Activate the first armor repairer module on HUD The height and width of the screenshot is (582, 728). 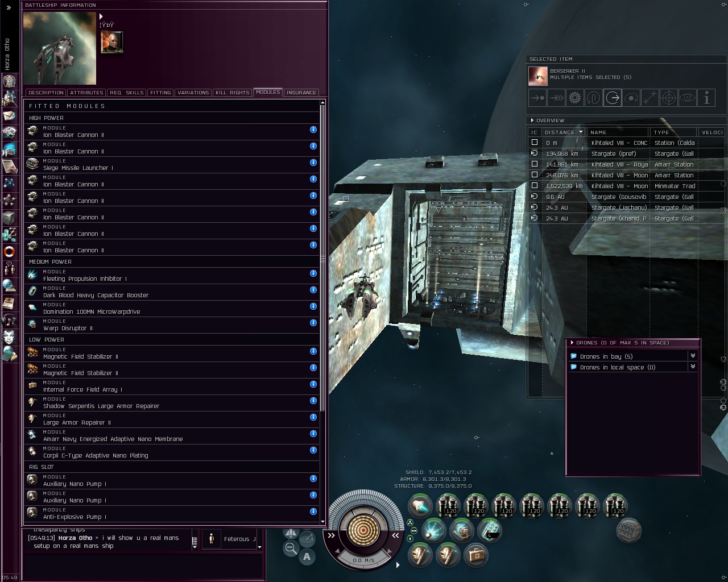click(x=420, y=556)
